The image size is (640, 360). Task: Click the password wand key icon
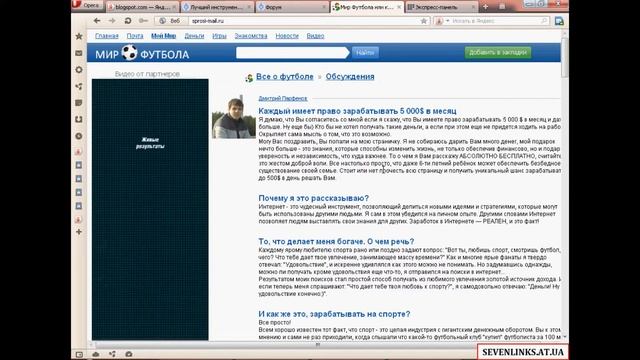pos(143,21)
